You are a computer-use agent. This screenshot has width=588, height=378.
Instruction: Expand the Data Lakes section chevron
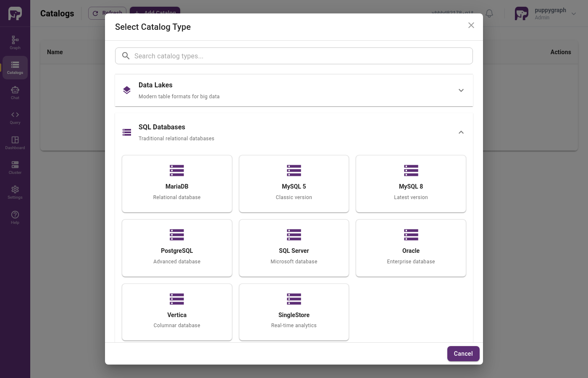tap(461, 90)
